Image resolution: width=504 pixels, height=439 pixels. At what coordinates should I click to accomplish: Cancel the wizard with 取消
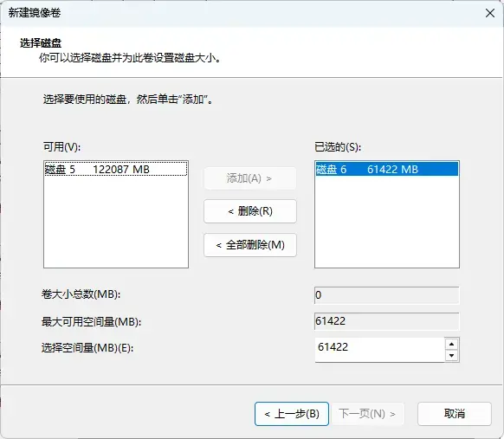coord(455,414)
